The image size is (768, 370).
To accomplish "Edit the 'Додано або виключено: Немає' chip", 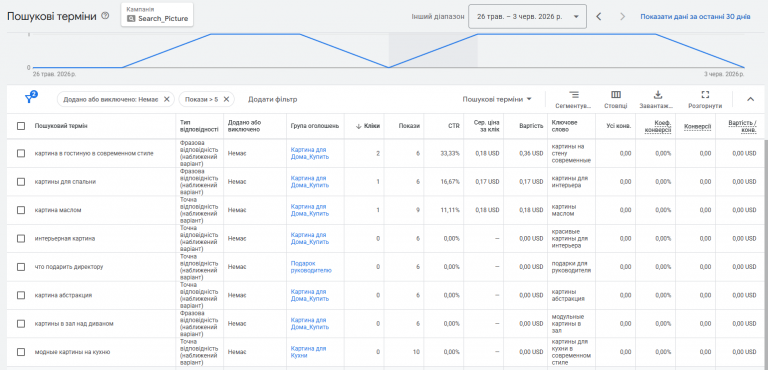I will (111, 99).
